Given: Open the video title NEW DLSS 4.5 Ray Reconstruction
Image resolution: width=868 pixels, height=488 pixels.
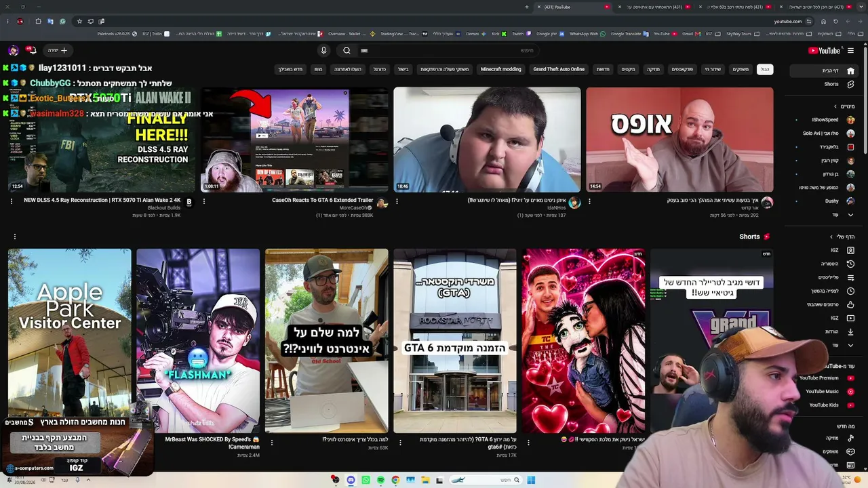Looking at the screenshot, I should 102,201.
